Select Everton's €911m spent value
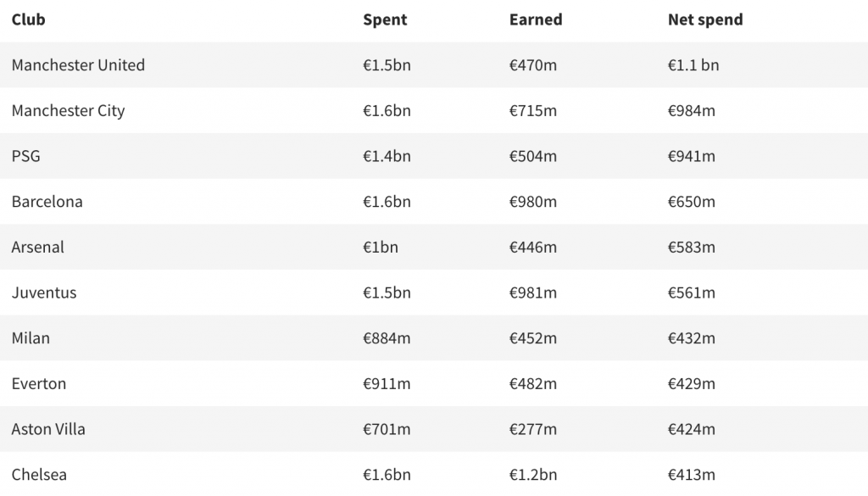 click(387, 383)
